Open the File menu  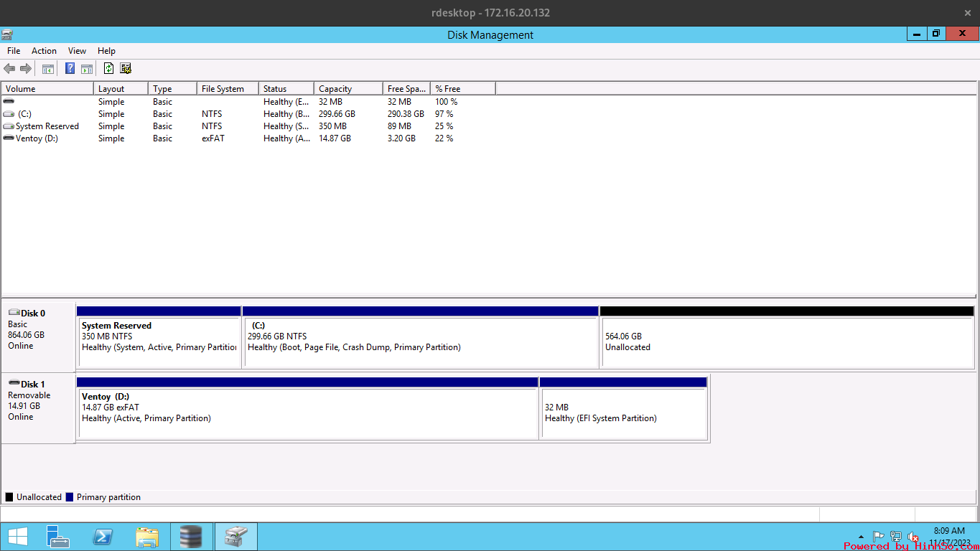tap(14, 51)
